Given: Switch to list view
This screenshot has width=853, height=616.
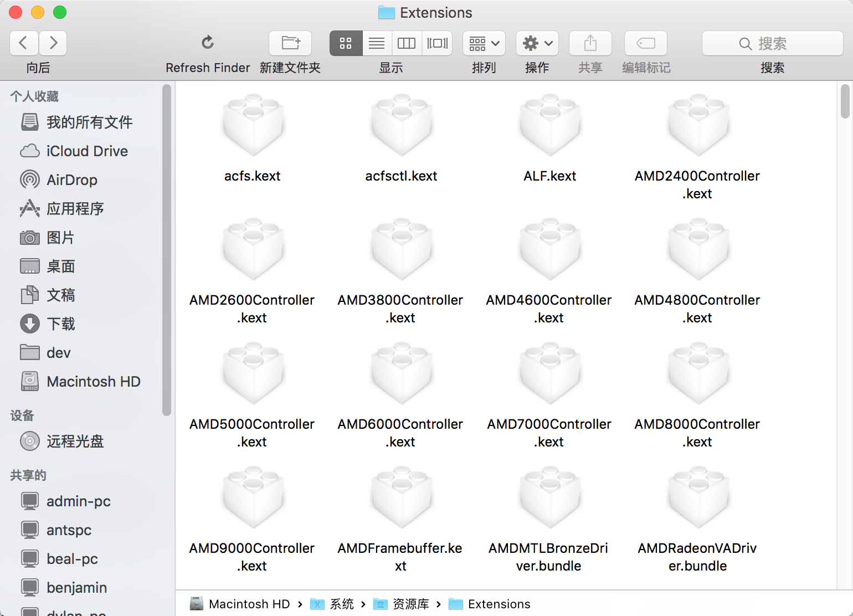Looking at the screenshot, I should 377,43.
